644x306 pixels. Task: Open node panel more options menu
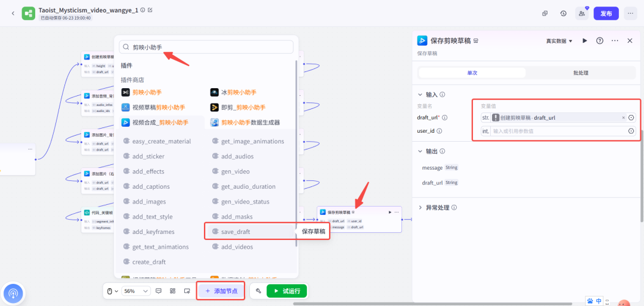[x=615, y=40]
